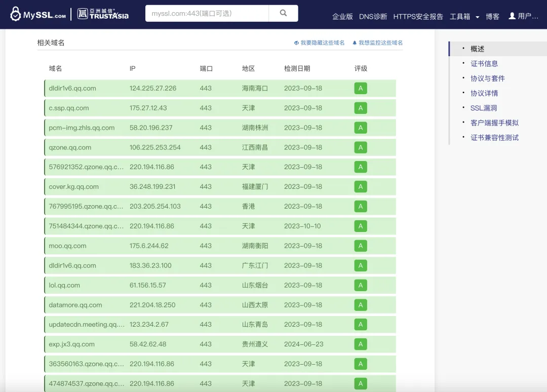Click the 相关域名 section heading
This screenshot has width=547, height=392.
point(51,43)
